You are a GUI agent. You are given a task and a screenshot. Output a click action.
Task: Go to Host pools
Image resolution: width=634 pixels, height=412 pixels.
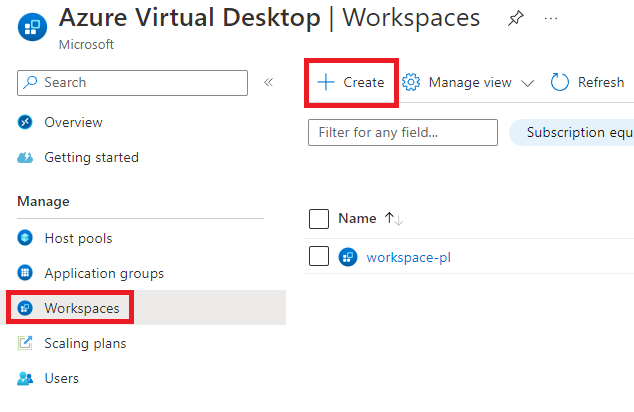point(78,238)
